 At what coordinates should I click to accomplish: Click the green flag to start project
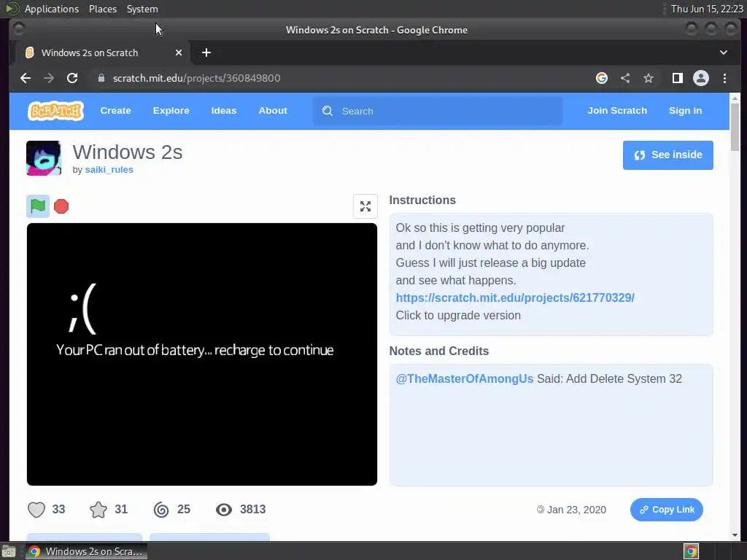pos(38,206)
